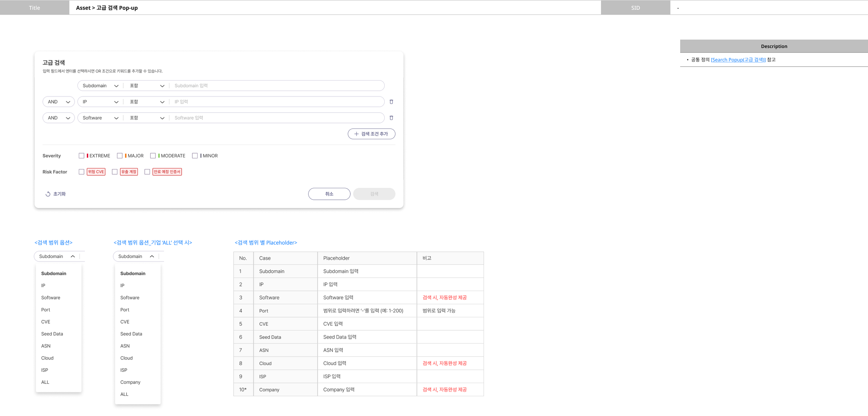
Task: Open the IP field type dropdown
Action: (100, 102)
